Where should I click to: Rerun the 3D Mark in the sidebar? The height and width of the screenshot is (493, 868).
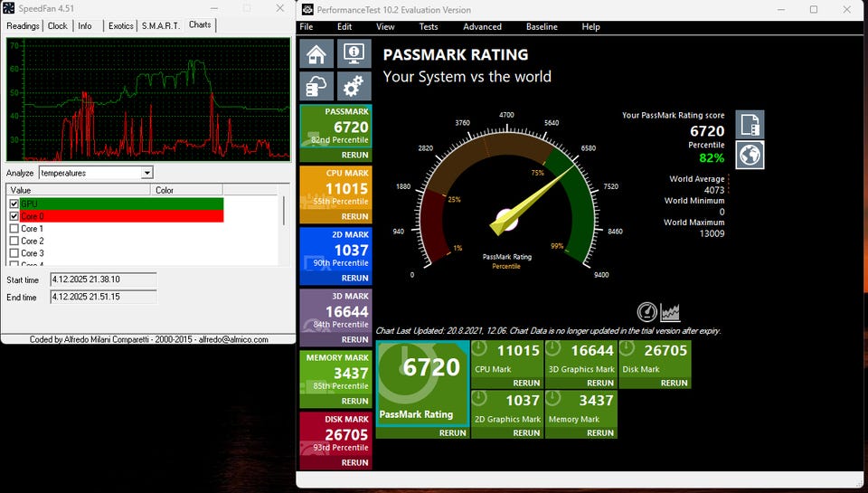coord(354,339)
